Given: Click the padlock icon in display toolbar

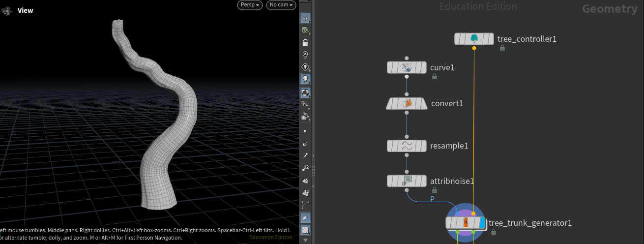Looking at the screenshot, I should [x=305, y=43].
